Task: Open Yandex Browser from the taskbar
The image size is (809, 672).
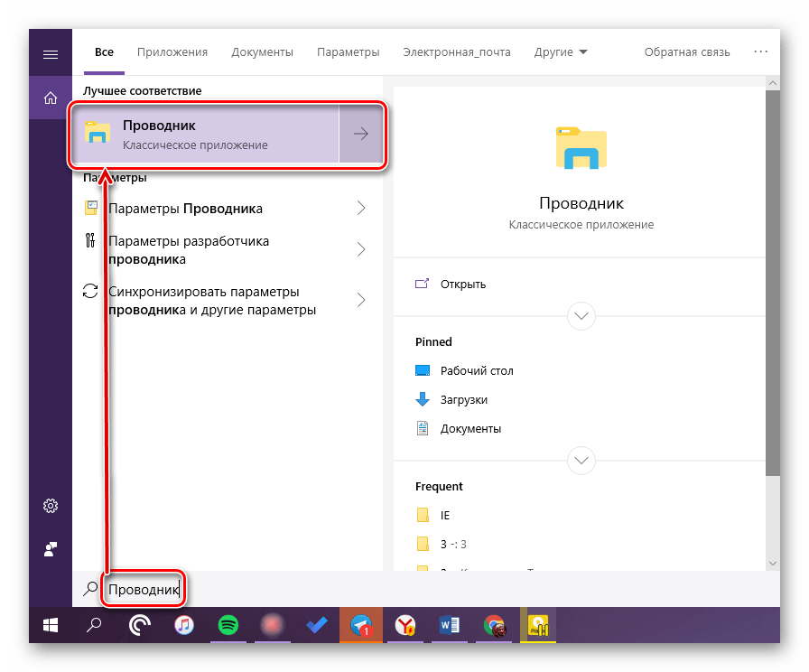Action: tap(404, 624)
